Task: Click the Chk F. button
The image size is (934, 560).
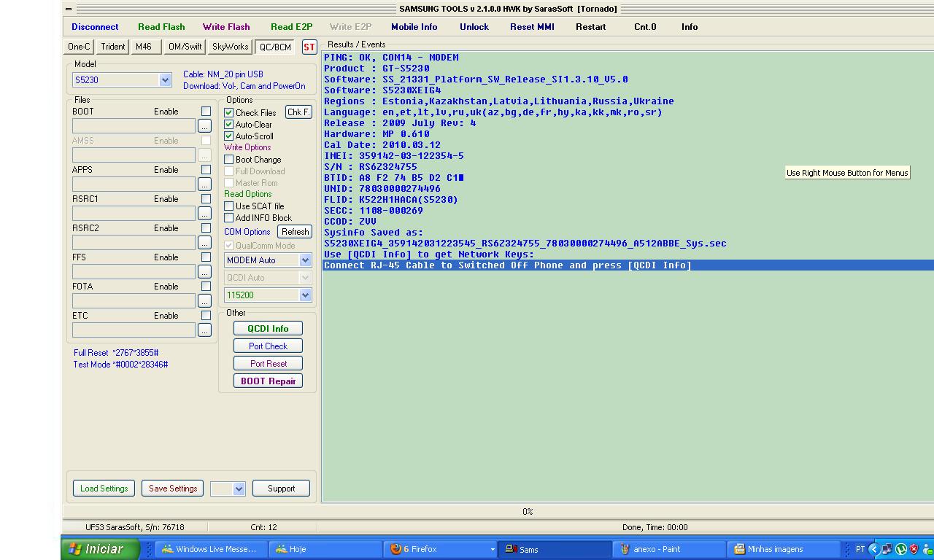Action: coord(298,112)
